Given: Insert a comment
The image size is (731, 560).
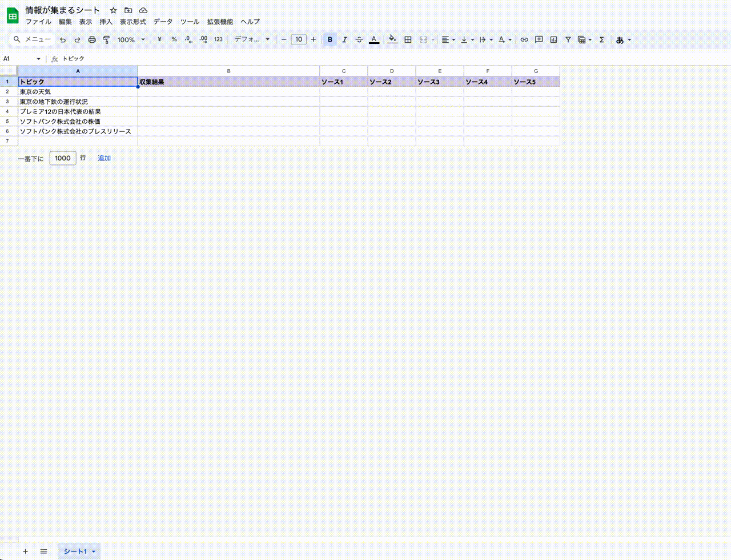Looking at the screenshot, I should pyautogui.click(x=539, y=40).
